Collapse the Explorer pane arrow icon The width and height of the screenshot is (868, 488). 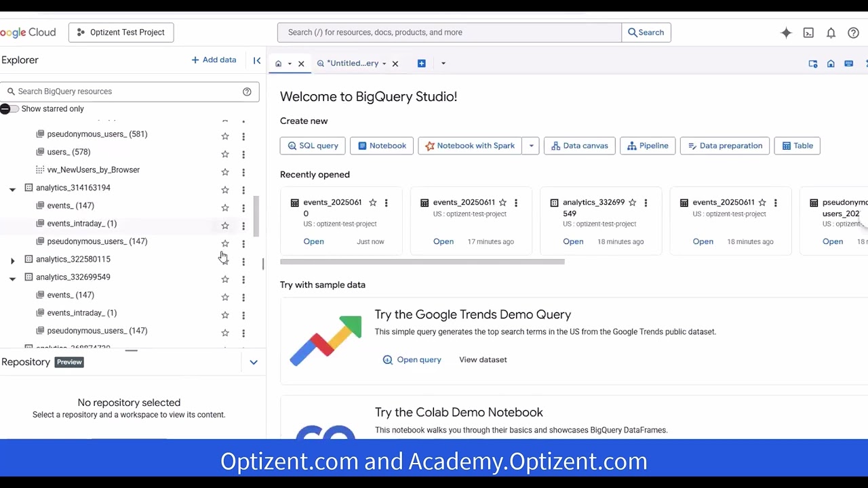tap(257, 60)
